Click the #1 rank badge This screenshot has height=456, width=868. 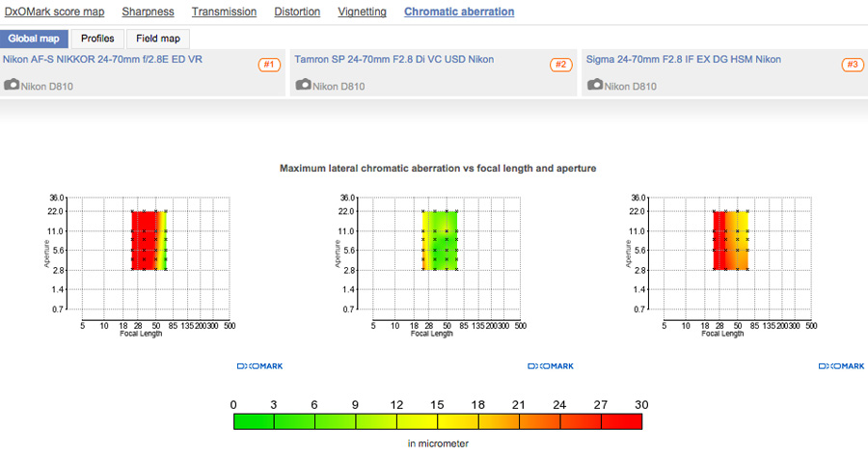coord(269,65)
